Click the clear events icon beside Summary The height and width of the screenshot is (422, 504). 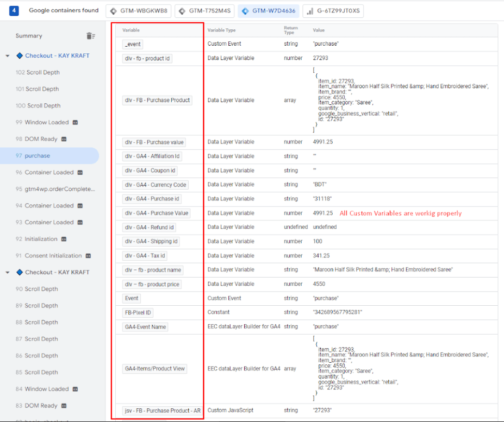coord(91,36)
